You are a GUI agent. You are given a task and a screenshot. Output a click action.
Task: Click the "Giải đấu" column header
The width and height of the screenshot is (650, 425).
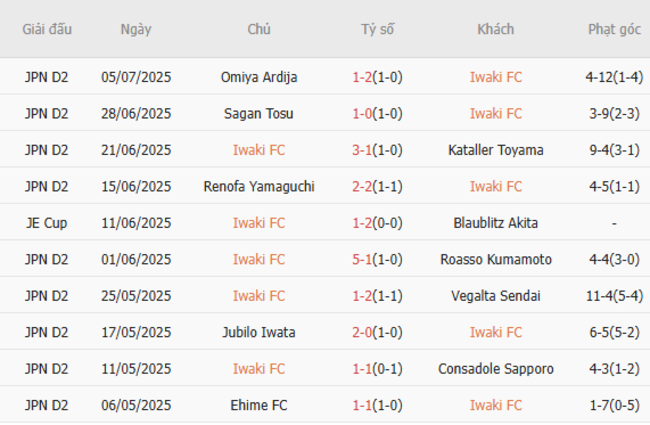[x=47, y=29]
